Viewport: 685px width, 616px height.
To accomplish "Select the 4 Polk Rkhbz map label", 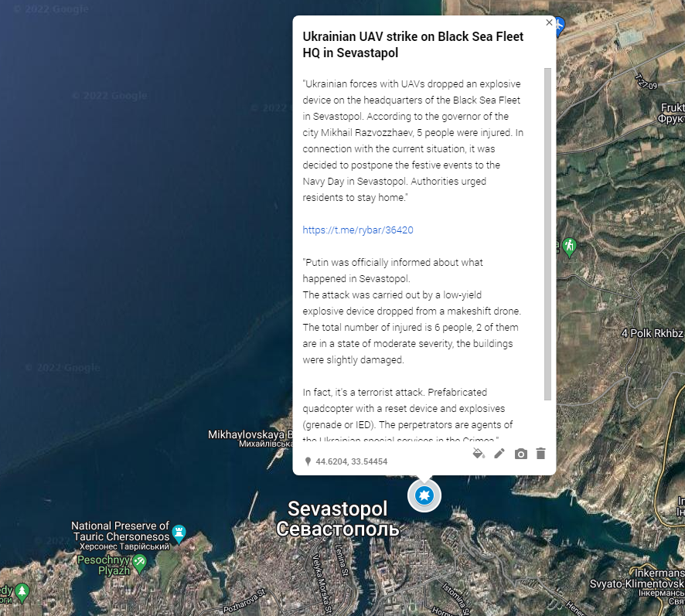I will click(653, 333).
